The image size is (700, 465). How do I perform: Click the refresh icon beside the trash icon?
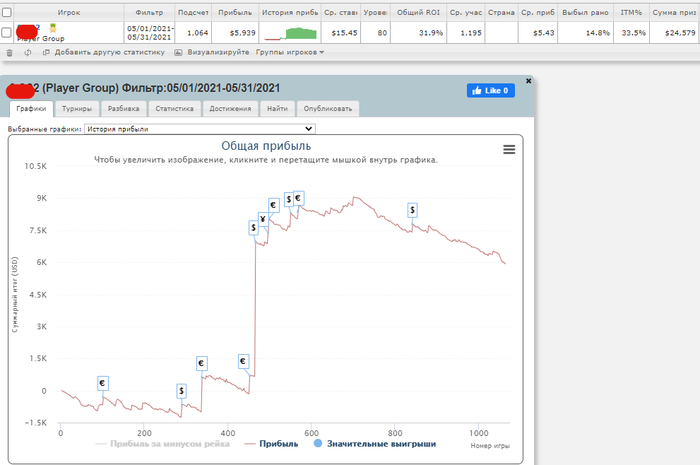28,53
